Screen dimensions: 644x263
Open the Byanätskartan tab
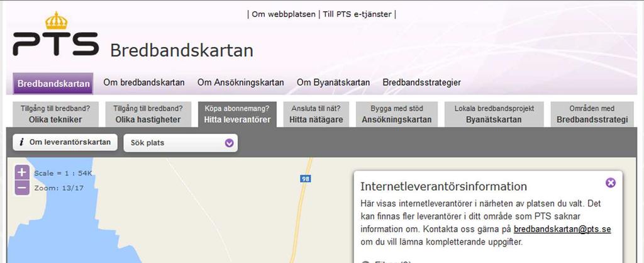(494, 115)
